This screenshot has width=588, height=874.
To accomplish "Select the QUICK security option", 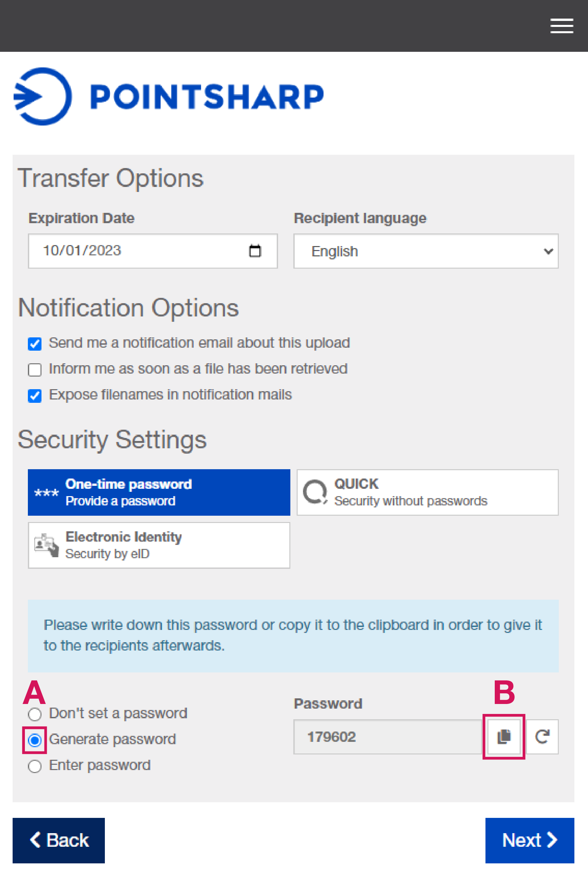I will click(x=427, y=492).
